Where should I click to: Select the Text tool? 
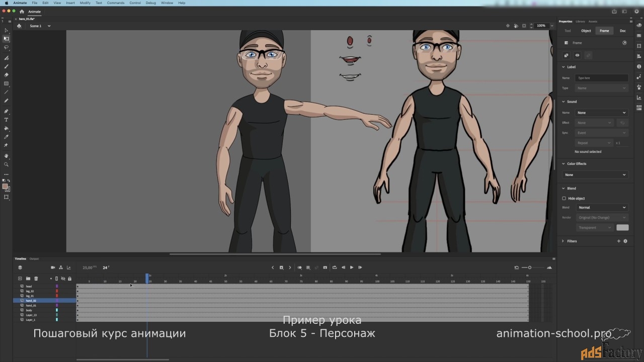[x=7, y=120]
